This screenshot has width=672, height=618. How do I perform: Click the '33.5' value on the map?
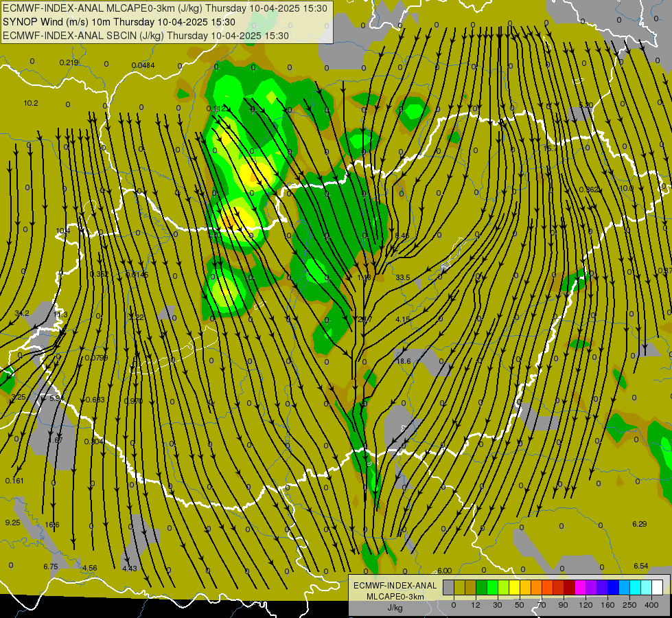pyautogui.click(x=402, y=277)
